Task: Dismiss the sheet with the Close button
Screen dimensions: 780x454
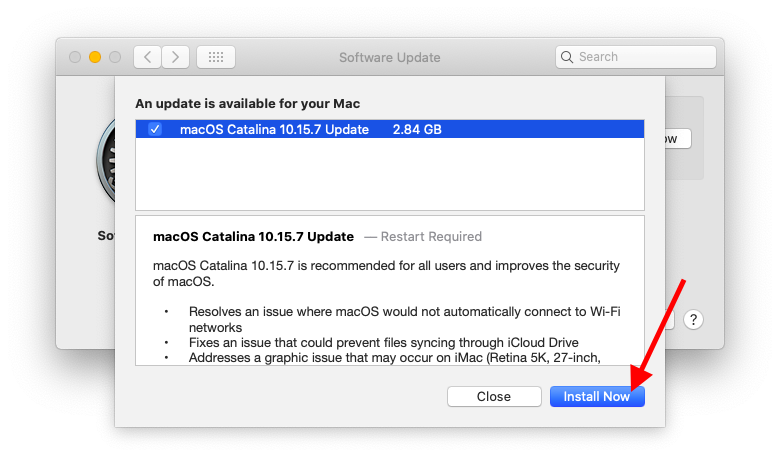Action: point(494,397)
